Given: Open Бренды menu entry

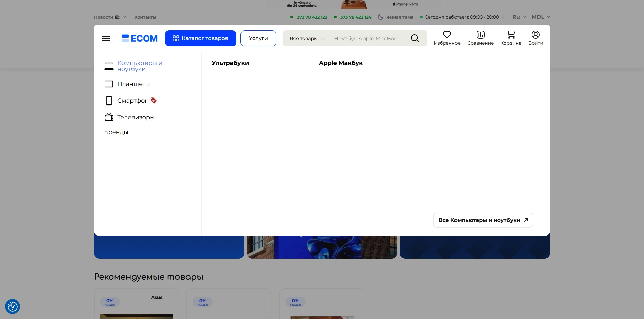Looking at the screenshot, I should coord(116,132).
